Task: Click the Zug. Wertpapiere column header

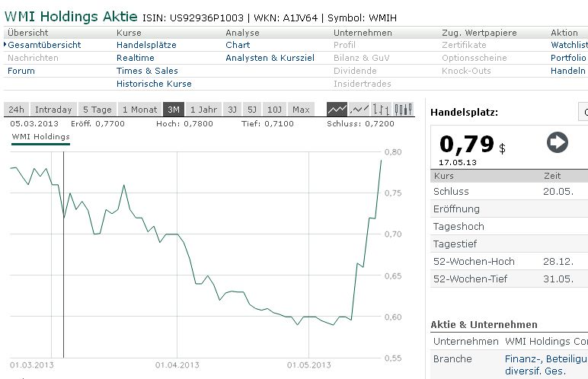Action: tap(479, 33)
